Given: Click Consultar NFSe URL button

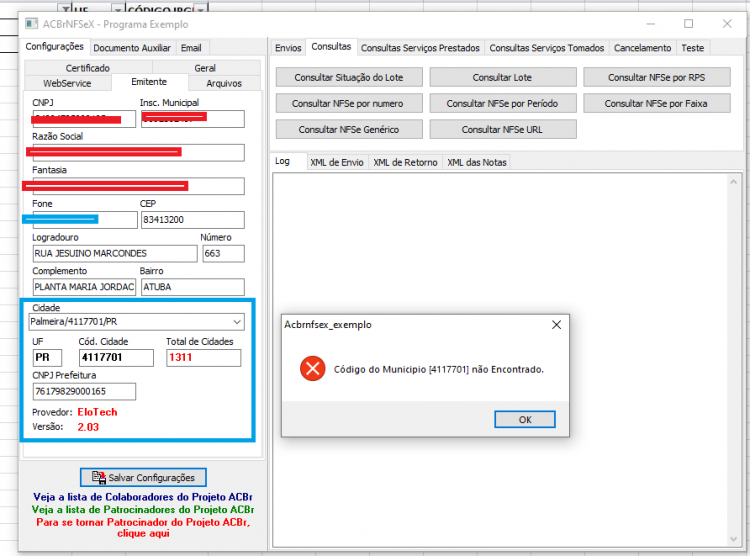Looking at the screenshot, I should (x=502, y=129).
